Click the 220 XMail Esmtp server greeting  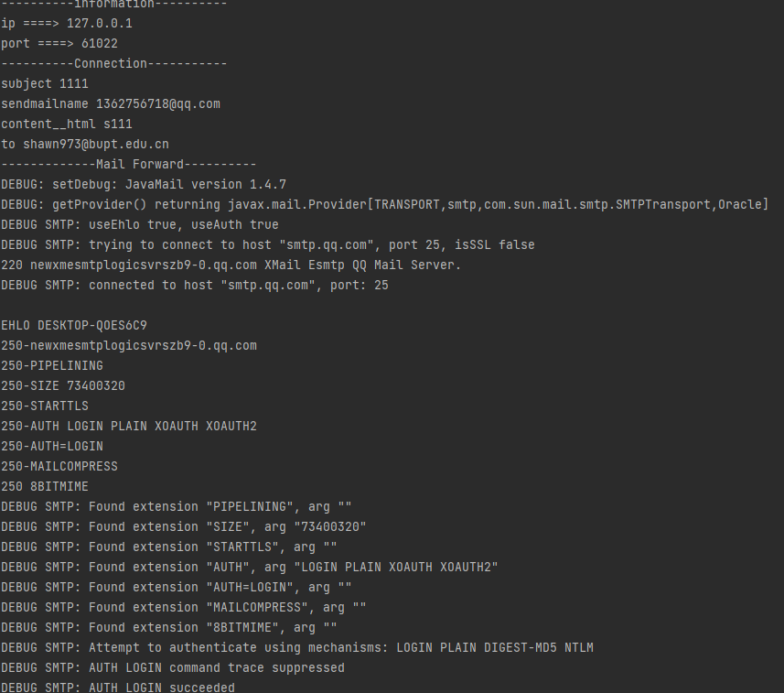coord(231,265)
